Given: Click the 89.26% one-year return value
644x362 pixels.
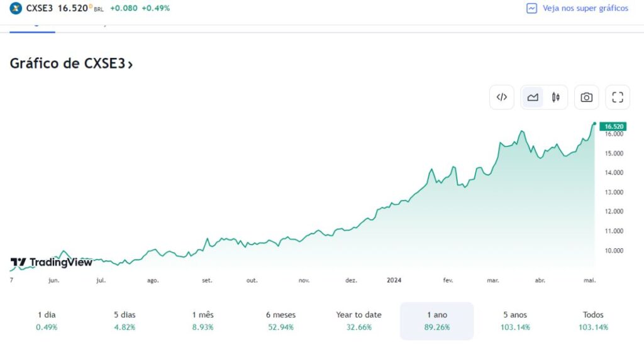Looking at the screenshot, I should pyautogui.click(x=436, y=327).
